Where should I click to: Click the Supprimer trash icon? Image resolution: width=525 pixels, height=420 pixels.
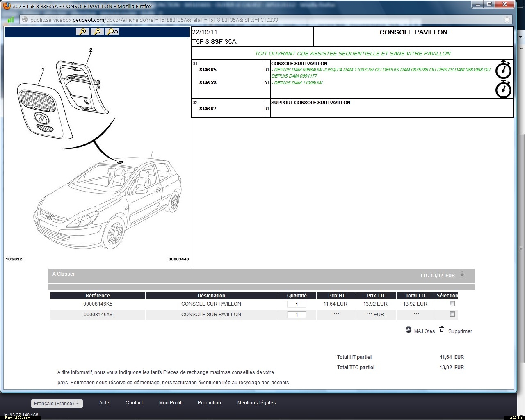442,330
